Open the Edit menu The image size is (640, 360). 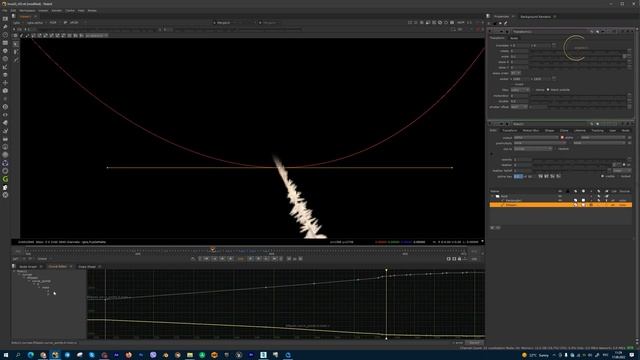[13, 11]
